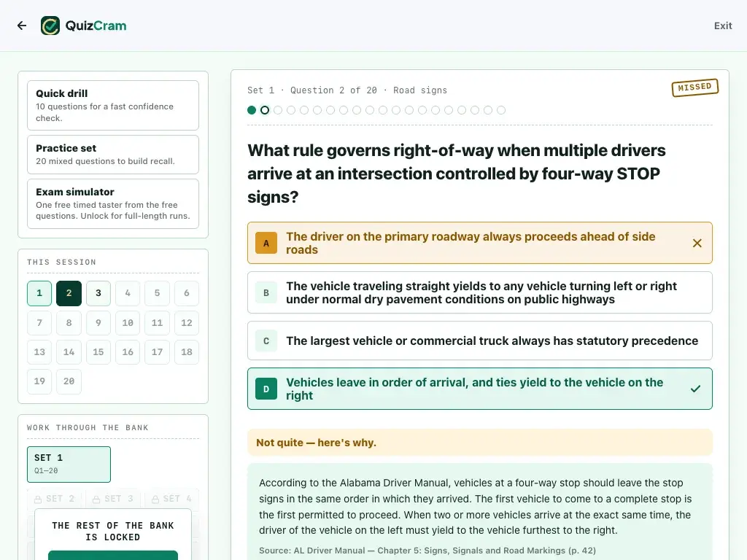Select question 19 in session grid
Screen dimensions: 747x560
pos(39,381)
